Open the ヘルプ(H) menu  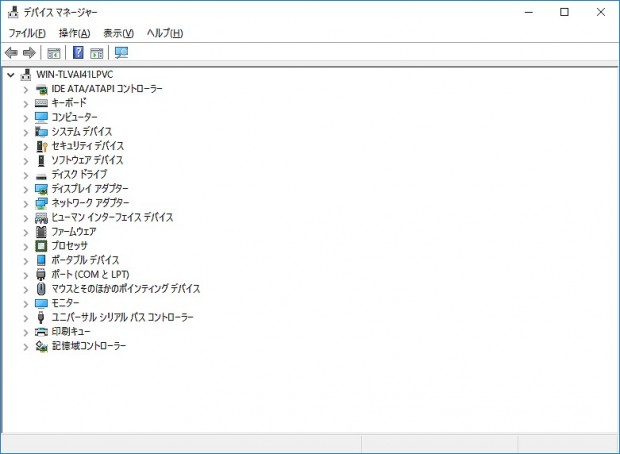[165, 33]
